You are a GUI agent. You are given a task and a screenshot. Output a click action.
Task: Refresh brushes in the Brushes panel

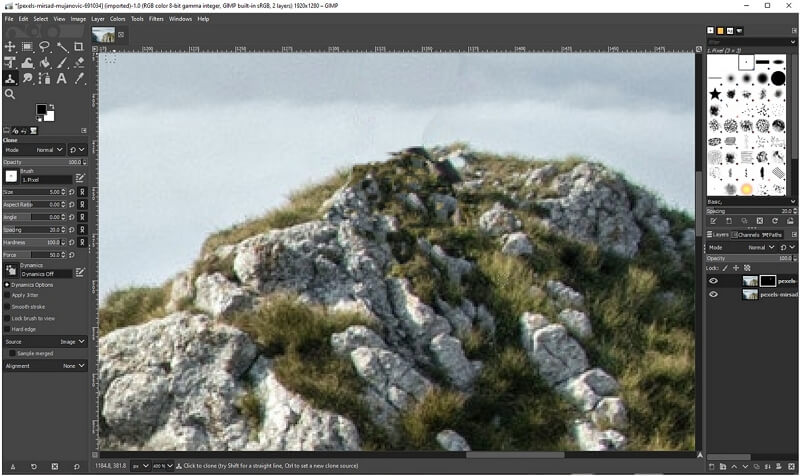pyautogui.click(x=775, y=221)
